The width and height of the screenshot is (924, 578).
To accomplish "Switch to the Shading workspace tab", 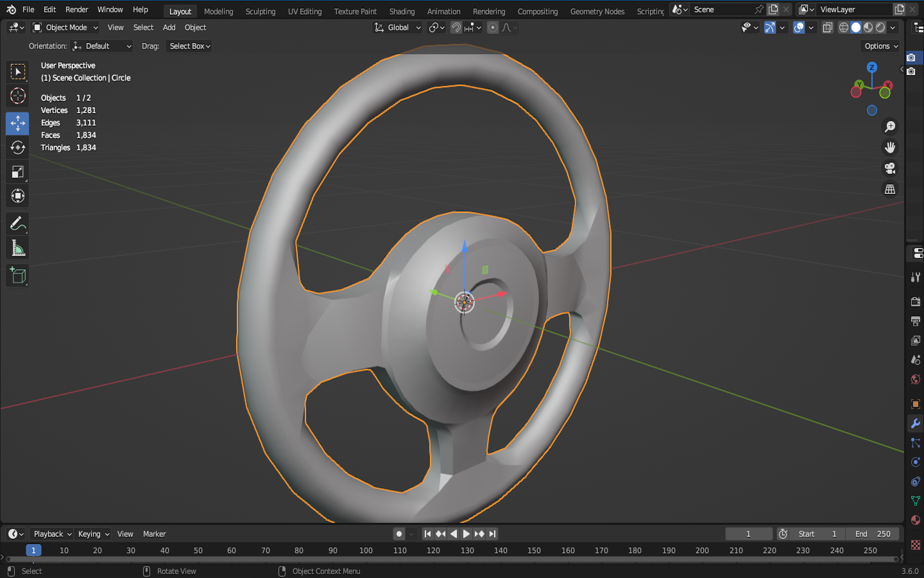I will coord(402,12).
